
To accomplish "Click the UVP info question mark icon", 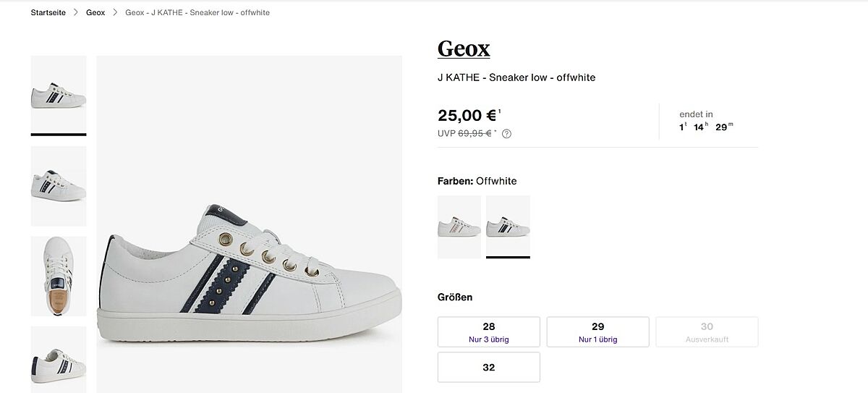I will 506,133.
